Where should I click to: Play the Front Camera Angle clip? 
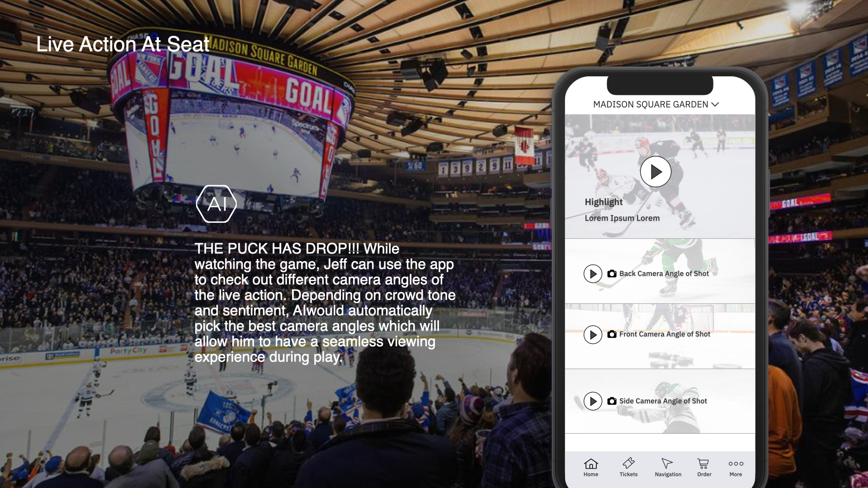tap(593, 335)
